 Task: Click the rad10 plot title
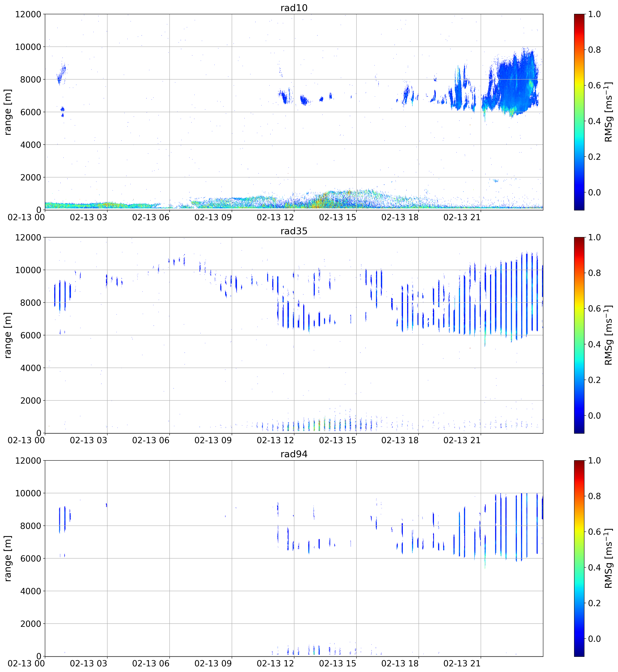(x=294, y=8)
